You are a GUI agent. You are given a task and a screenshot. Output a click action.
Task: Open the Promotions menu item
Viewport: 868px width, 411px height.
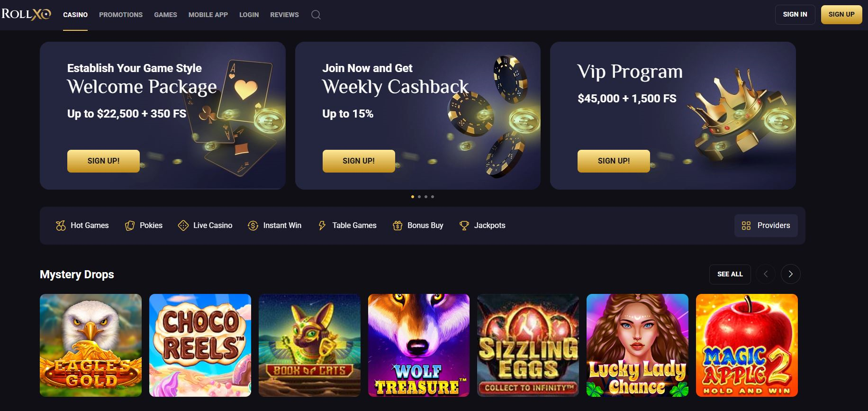point(121,15)
